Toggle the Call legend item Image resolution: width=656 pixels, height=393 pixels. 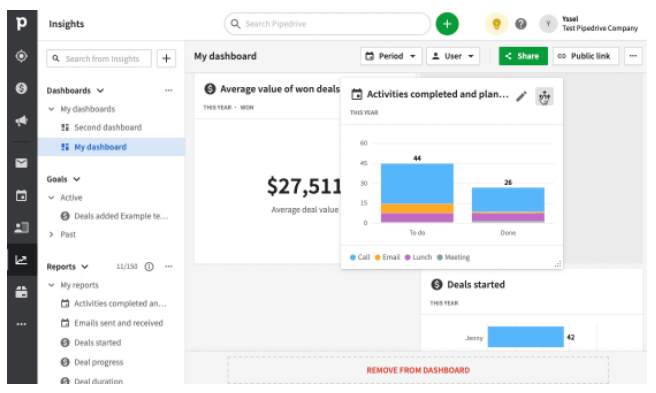tap(360, 257)
